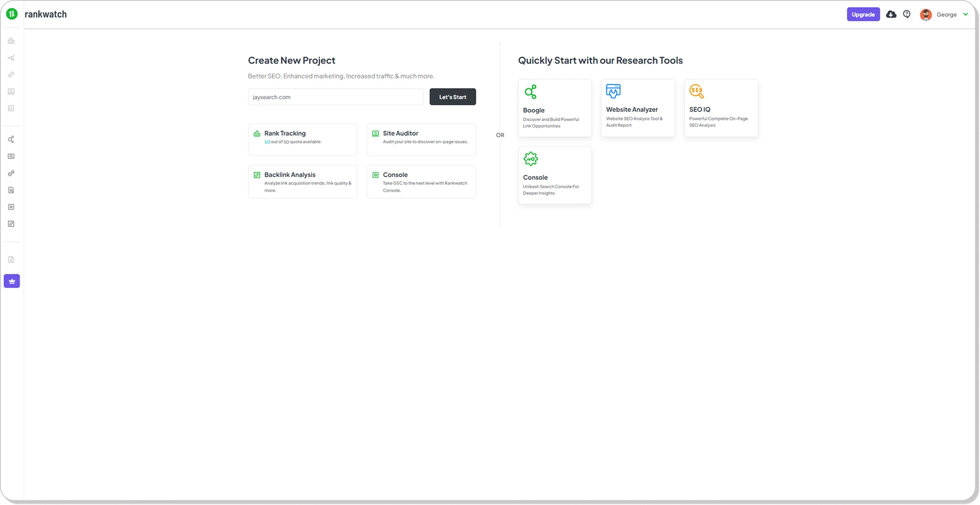Click the George username label

click(946, 15)
